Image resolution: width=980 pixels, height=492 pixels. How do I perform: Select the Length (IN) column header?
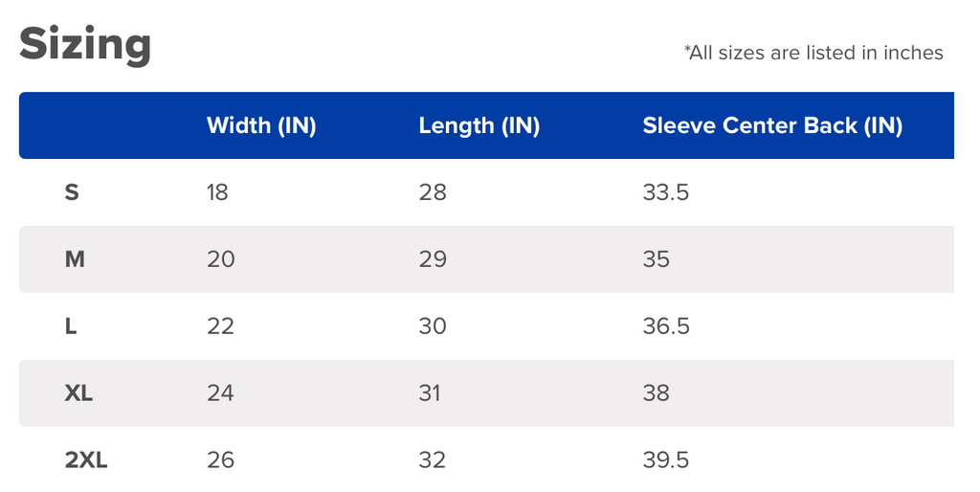pos(479,125)
